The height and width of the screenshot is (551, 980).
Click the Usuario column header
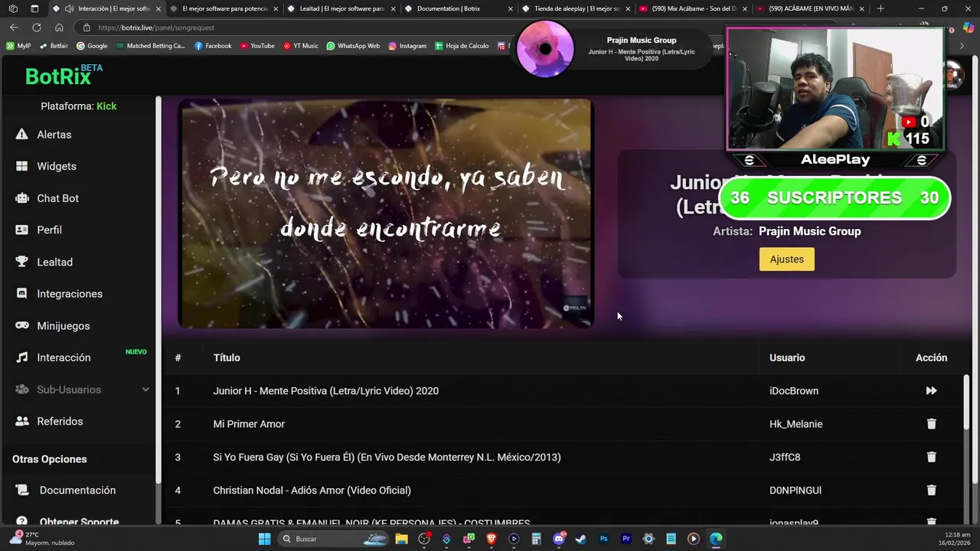coord(787,357)
